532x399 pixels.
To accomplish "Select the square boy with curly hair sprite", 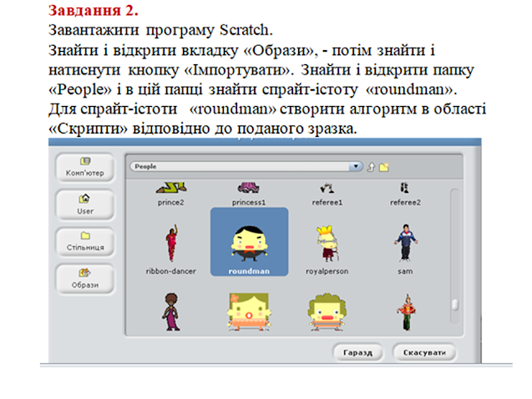I will click(x=327, y=312).
